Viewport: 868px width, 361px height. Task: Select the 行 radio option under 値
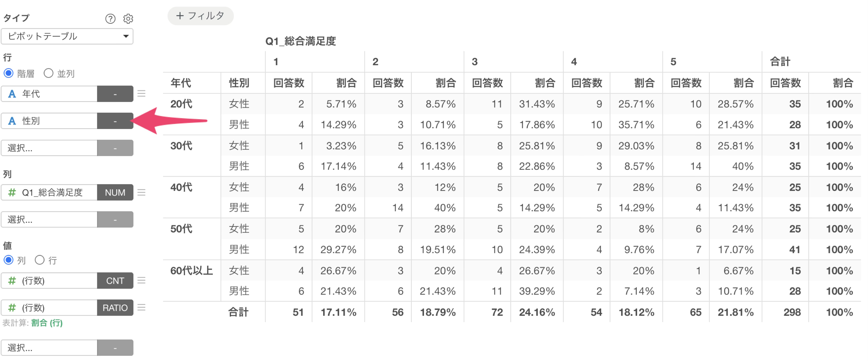click(40, 260)
